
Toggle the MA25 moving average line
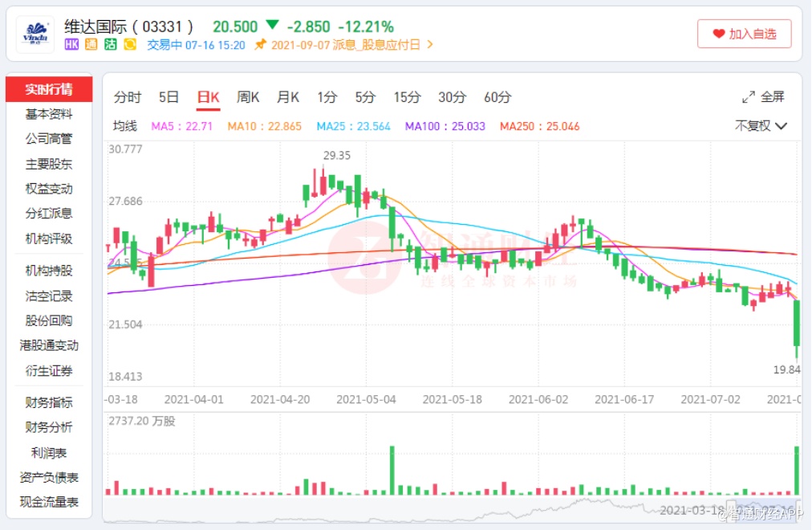353,126
